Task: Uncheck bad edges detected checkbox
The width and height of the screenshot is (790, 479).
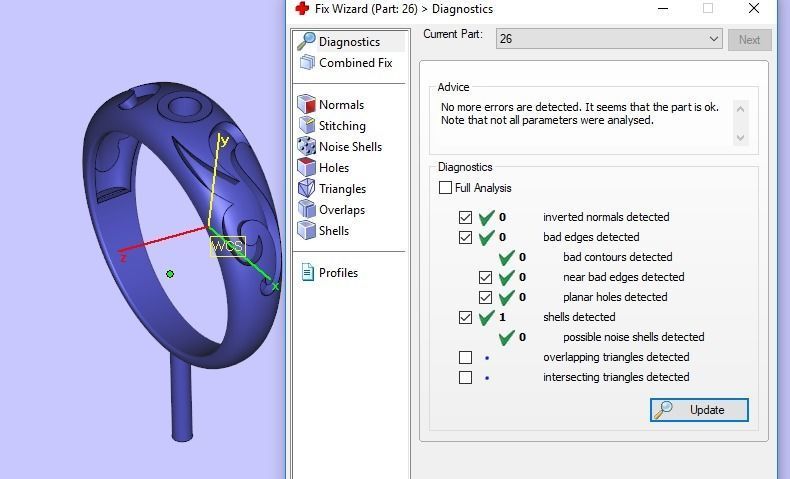Action: click(x=465, y=237)
